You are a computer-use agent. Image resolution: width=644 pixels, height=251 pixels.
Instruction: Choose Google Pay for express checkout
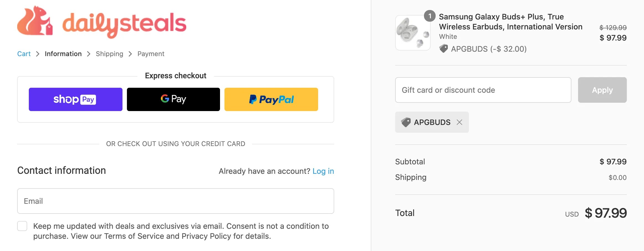(x=173, y=99)
